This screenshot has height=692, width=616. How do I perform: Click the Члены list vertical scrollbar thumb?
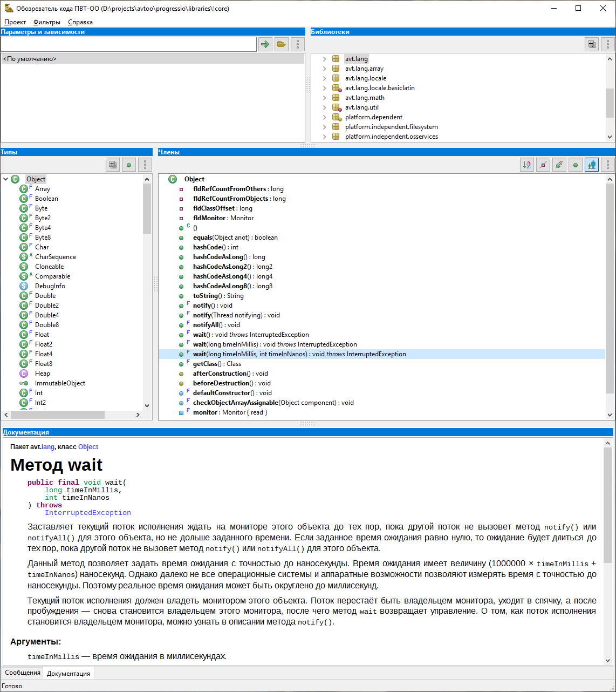click(610, 288)
